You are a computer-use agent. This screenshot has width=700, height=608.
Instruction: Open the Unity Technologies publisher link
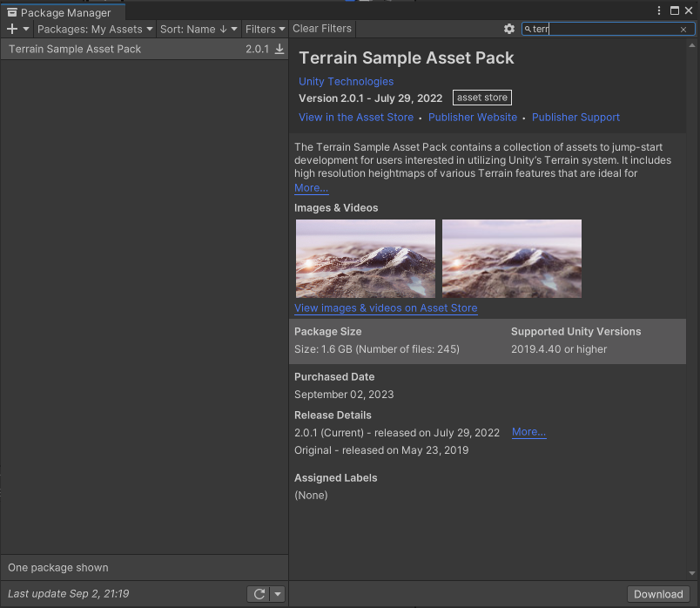point(346,81)
